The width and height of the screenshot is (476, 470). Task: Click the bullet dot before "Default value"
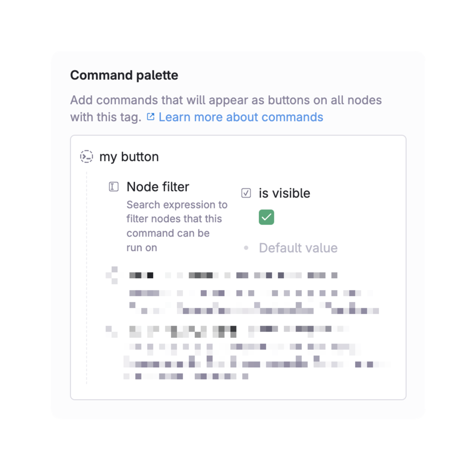[246, 248]
